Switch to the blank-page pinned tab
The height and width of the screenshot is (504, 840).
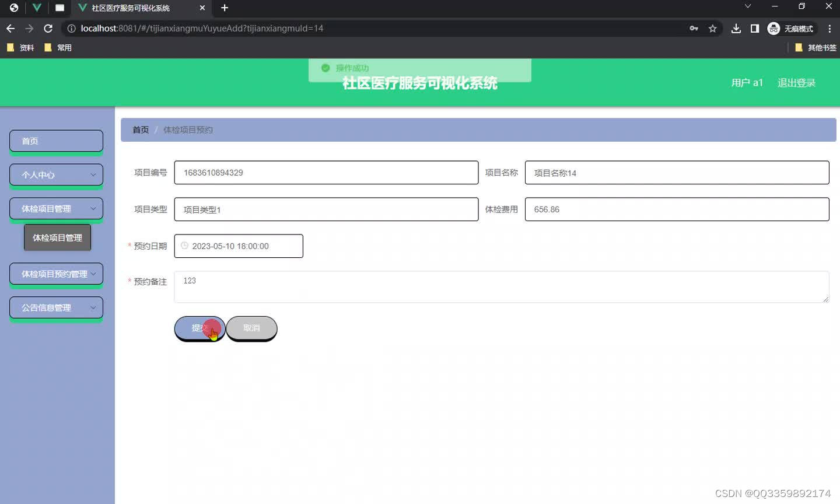click(x=60, y=8)
